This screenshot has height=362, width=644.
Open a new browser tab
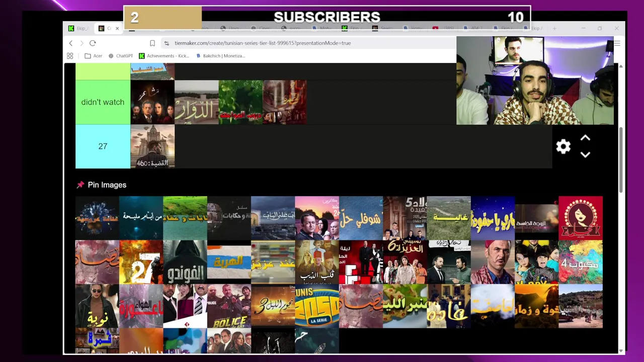tap(554, 29)
